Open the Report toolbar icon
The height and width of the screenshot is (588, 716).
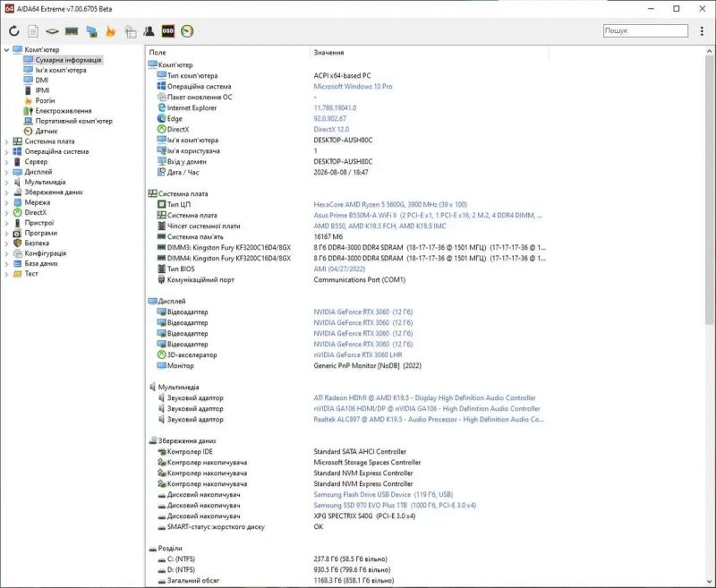coord(33,31)
